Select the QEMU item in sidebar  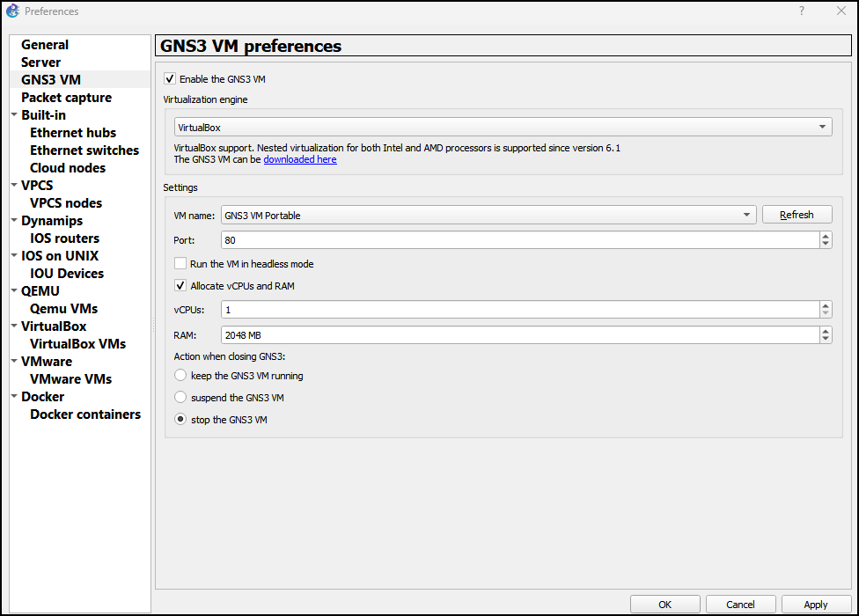pyautogui.click(x=40, y=290)
